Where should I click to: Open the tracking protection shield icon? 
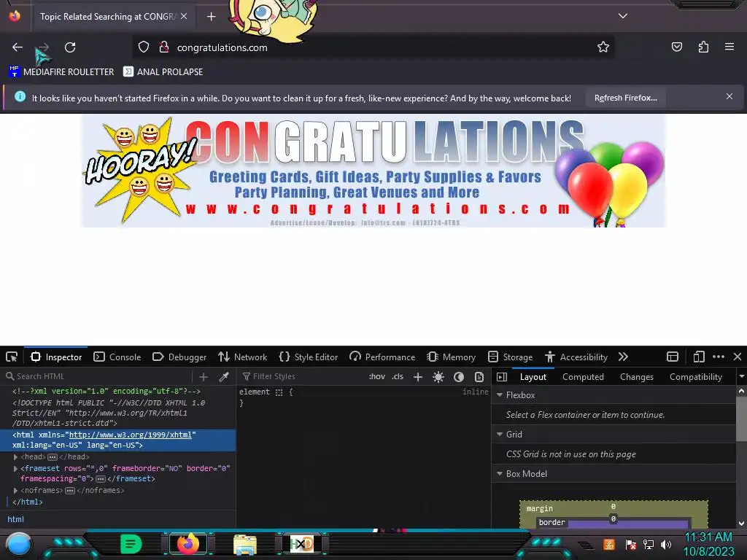pyautogui.click(x=144, y=47)
